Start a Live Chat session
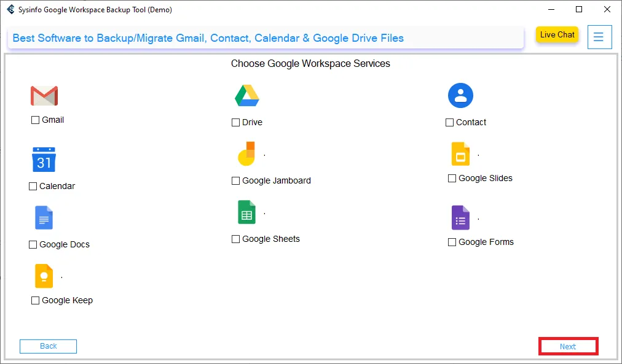 click(x=557, y=35)
